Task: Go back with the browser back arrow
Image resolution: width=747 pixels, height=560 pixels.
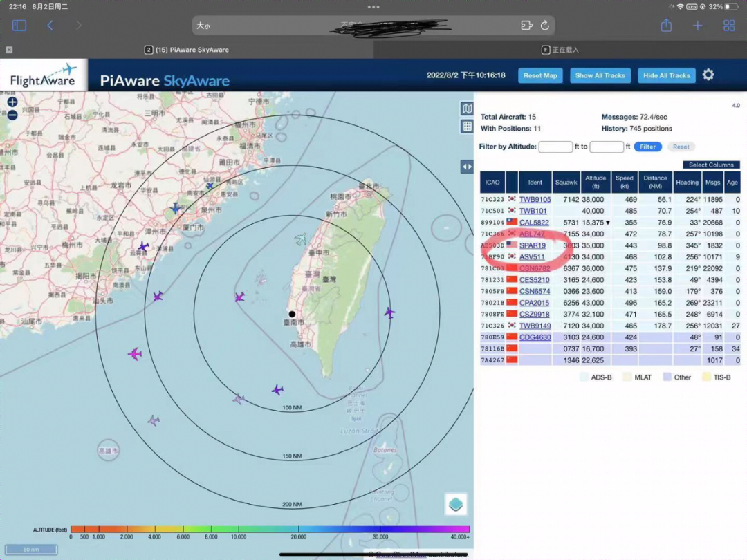Action: [50, 26]
